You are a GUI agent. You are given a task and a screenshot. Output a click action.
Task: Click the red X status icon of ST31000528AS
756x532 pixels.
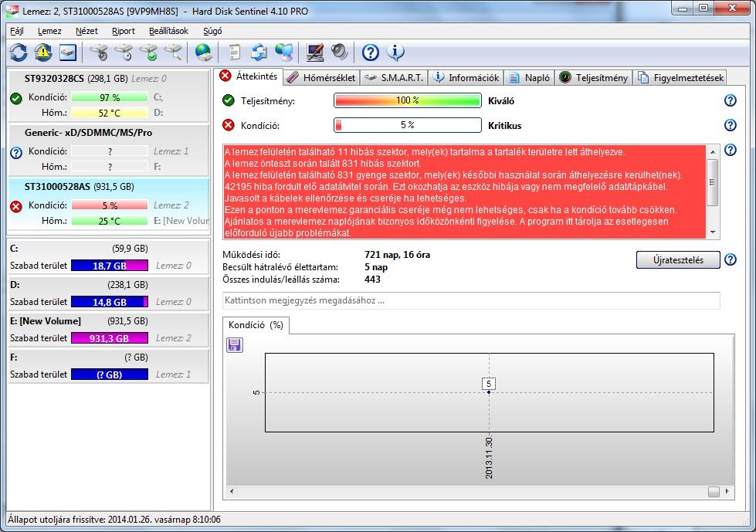click(16, 207)
